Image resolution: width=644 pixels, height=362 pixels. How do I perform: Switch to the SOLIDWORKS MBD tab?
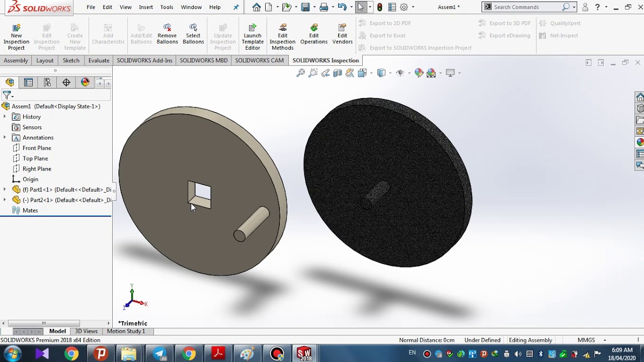204,60
